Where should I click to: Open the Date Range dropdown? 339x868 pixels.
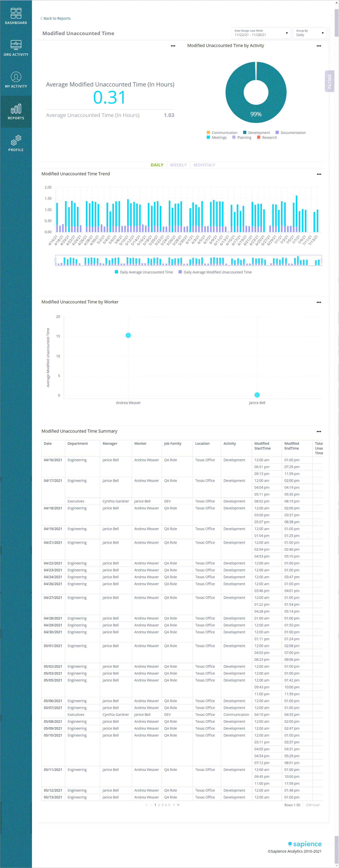(x=261, y=33)
